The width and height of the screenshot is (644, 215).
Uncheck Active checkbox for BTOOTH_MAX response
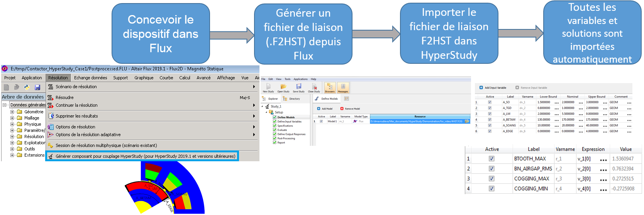pos(491,159)
